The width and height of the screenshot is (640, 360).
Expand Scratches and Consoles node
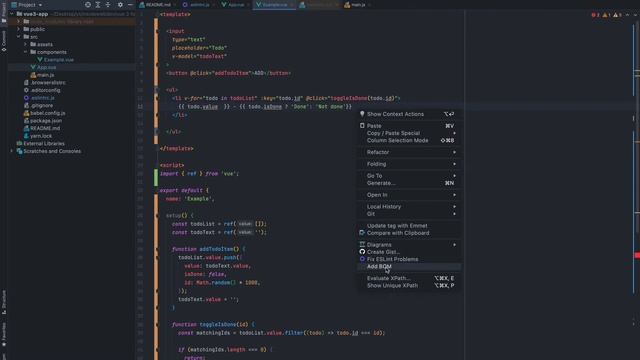[x=12, y=151]
